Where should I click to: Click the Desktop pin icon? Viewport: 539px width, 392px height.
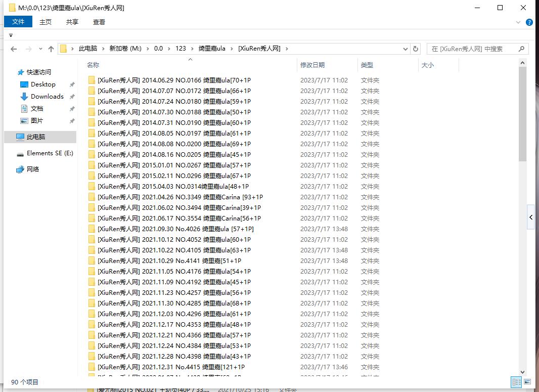pos(72,84)
